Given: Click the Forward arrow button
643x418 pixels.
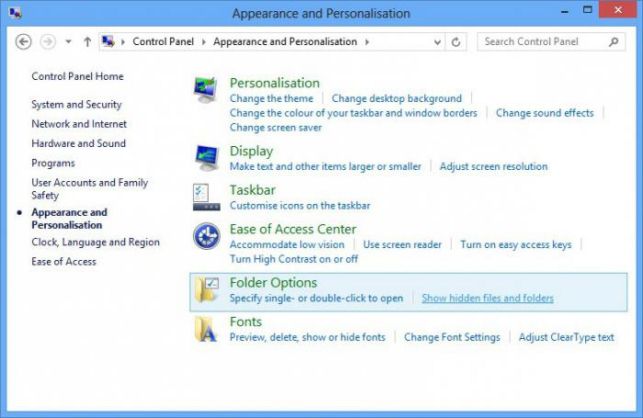Looking at the screenshot, I should [x=48, y=41].
